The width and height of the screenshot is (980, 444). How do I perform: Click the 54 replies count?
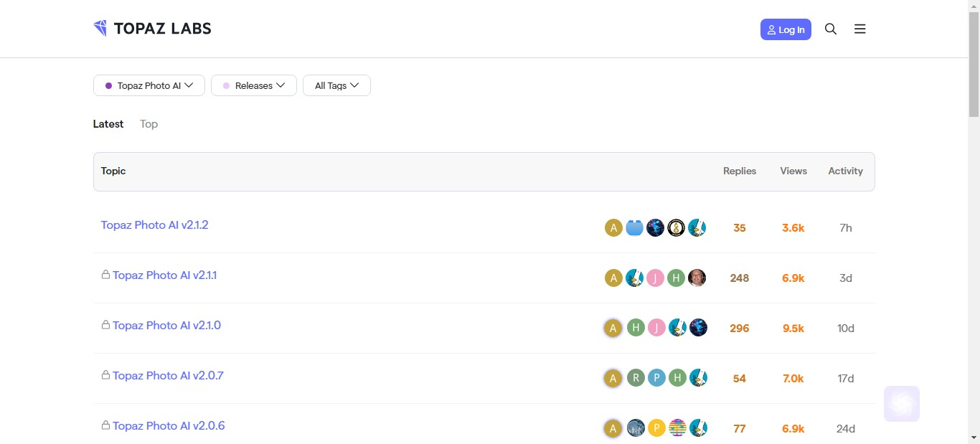[740, 379]
